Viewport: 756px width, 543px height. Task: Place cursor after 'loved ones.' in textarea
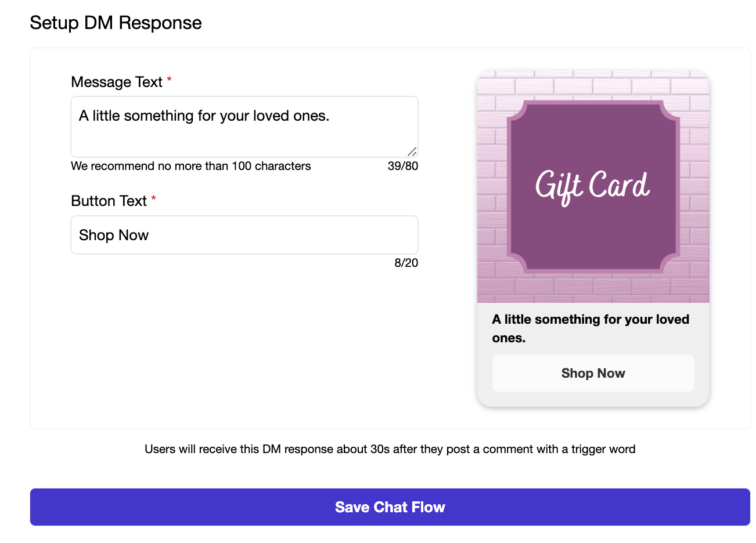[330, 116]
